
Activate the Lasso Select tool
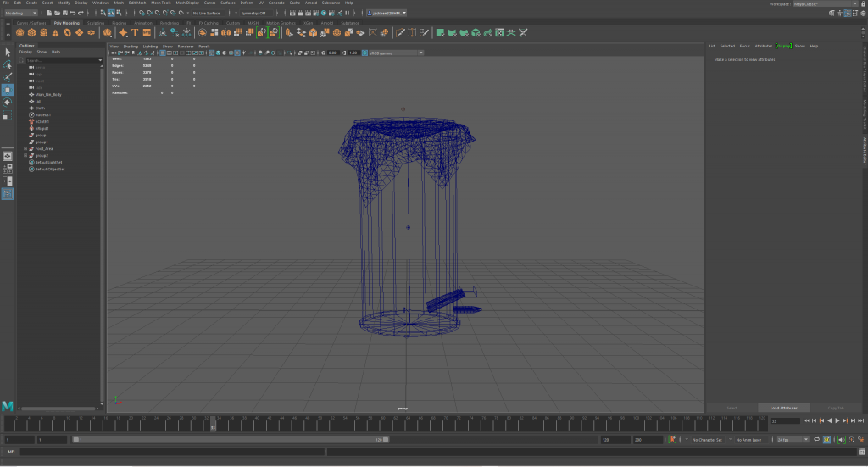pos(8,64)
